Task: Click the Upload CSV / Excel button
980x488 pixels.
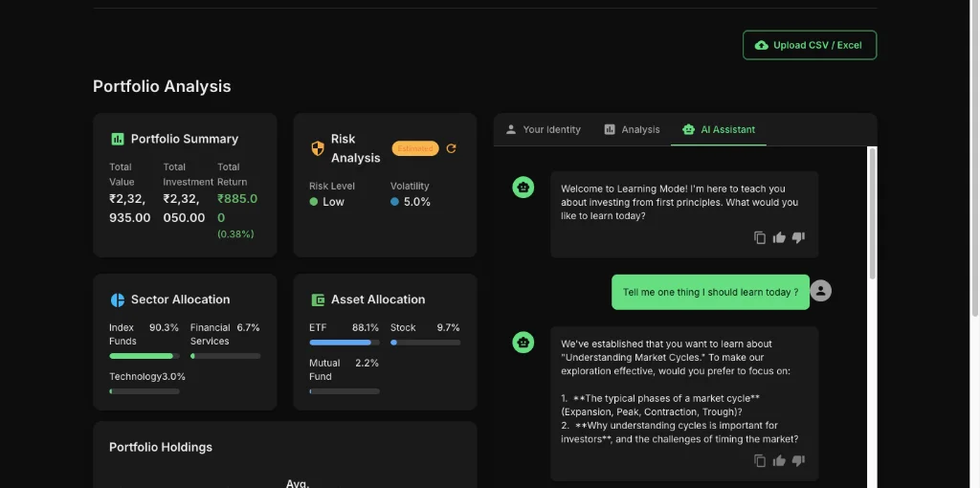Action: coord(810,45)
